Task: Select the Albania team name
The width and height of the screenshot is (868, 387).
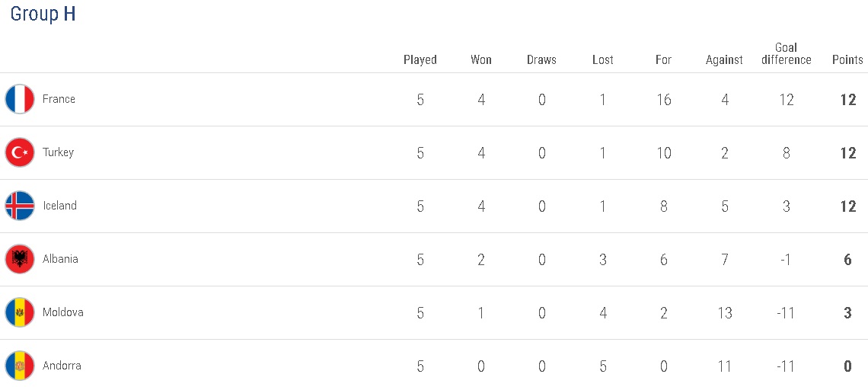Action: coord(60,259)
